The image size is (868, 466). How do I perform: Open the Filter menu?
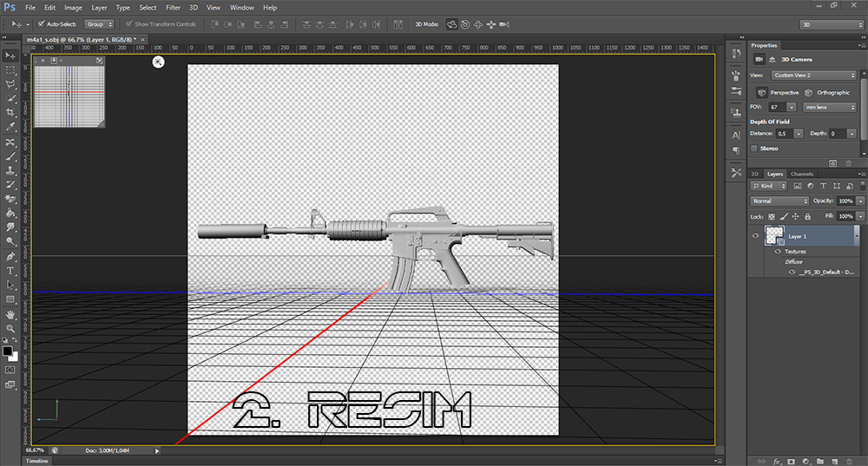tap(173, 7)
